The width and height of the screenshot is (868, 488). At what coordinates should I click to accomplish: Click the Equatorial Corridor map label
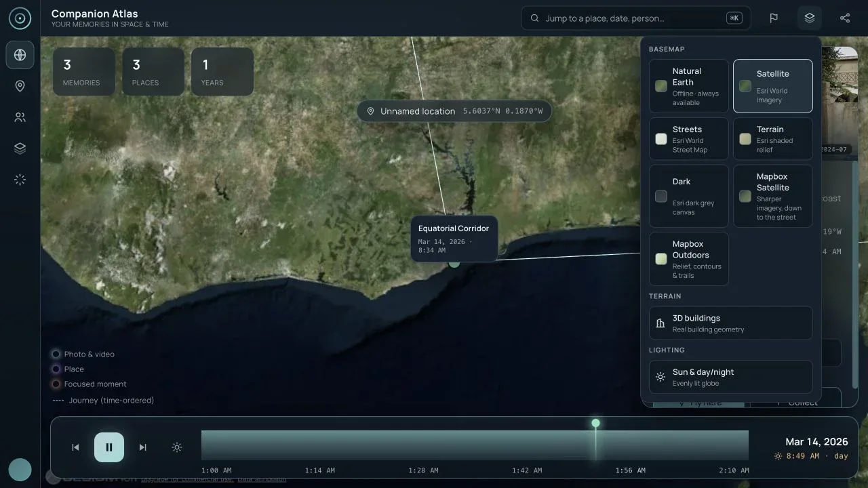click(x=454, y=239)
